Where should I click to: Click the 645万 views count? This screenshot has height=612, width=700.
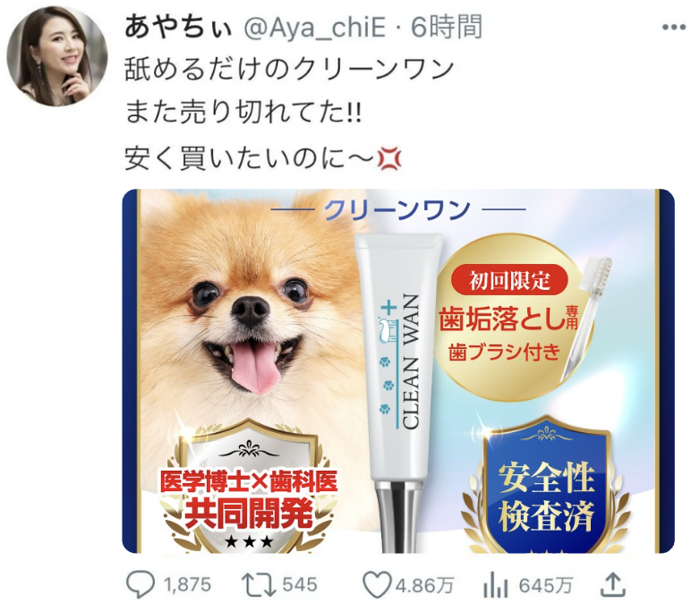coord(545,585)
